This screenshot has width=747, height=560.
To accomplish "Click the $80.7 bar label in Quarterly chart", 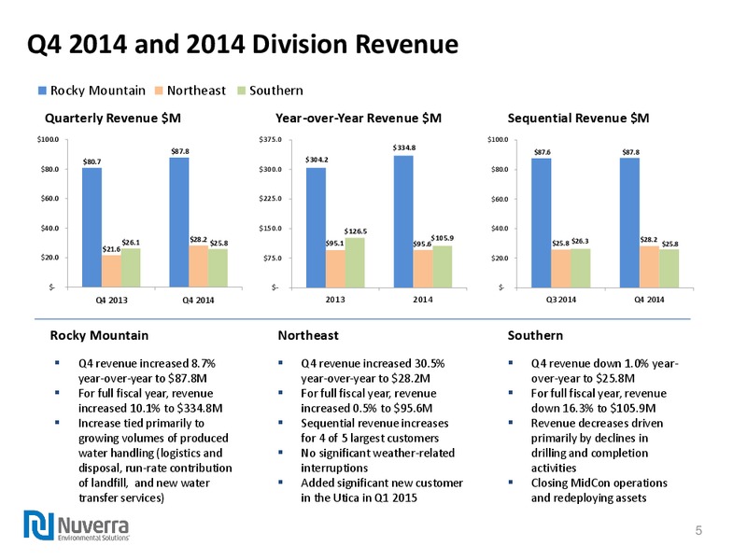I will 92,161.
